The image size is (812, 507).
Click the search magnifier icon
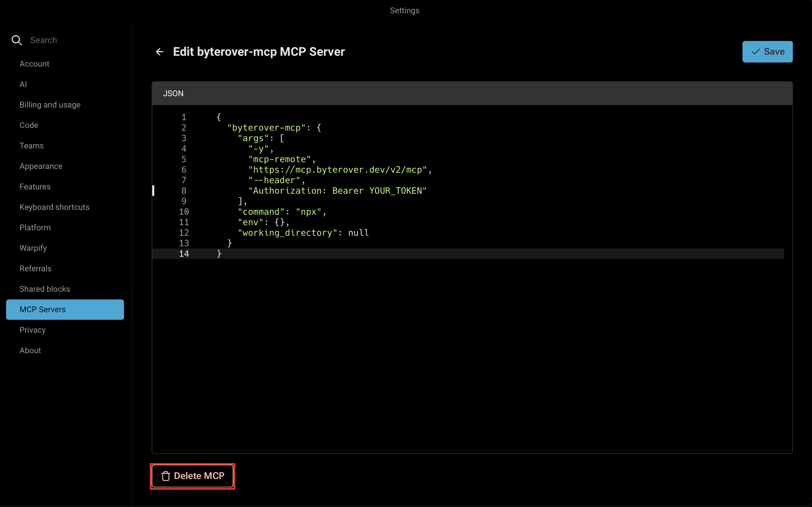(16, 40)
